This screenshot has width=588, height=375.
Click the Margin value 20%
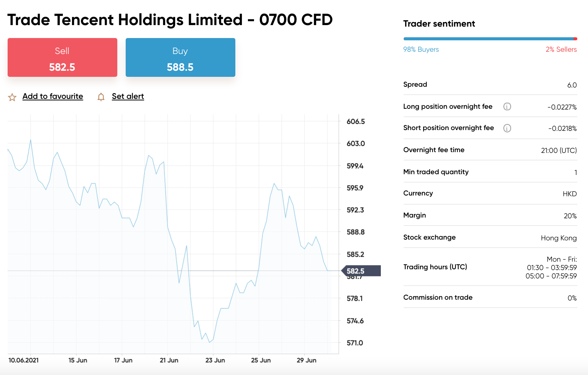(x=570, y=216)
